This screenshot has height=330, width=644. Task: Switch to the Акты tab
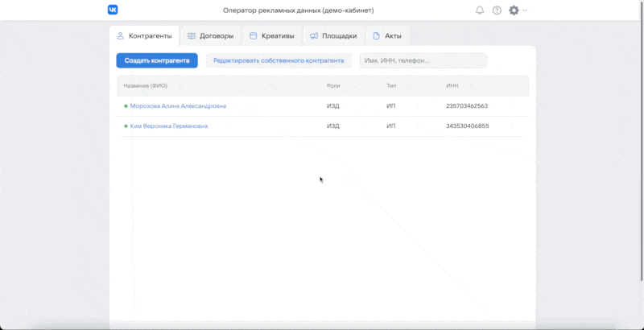(x=387, y=35)
